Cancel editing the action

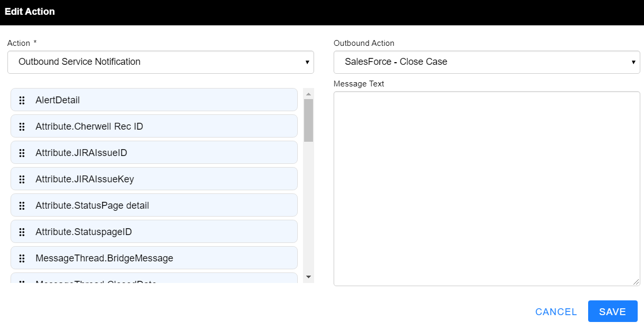[x=556, y=311]
